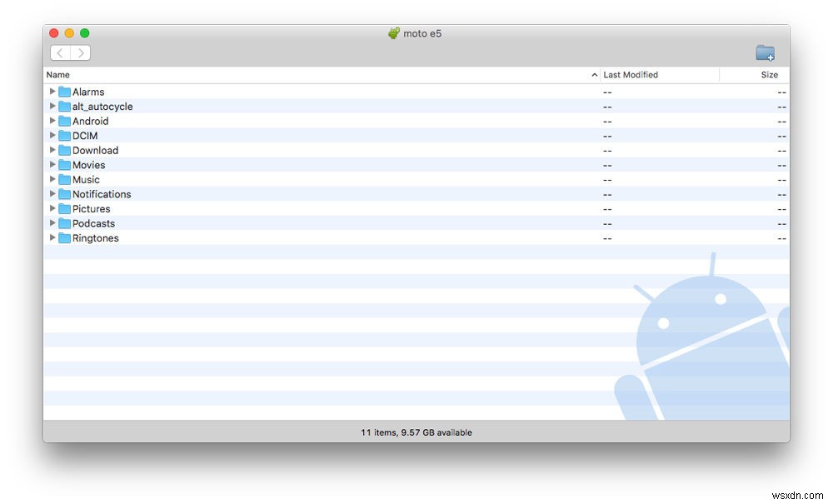Expand the Ringtones folder triangle
The height and width of the screenshot is (504, 833).
pos(52,237)
